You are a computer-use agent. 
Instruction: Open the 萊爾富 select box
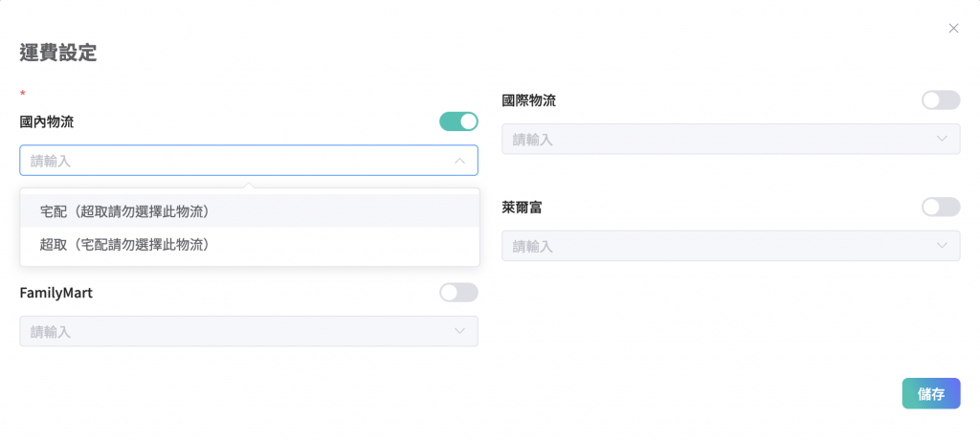[718, 246]
